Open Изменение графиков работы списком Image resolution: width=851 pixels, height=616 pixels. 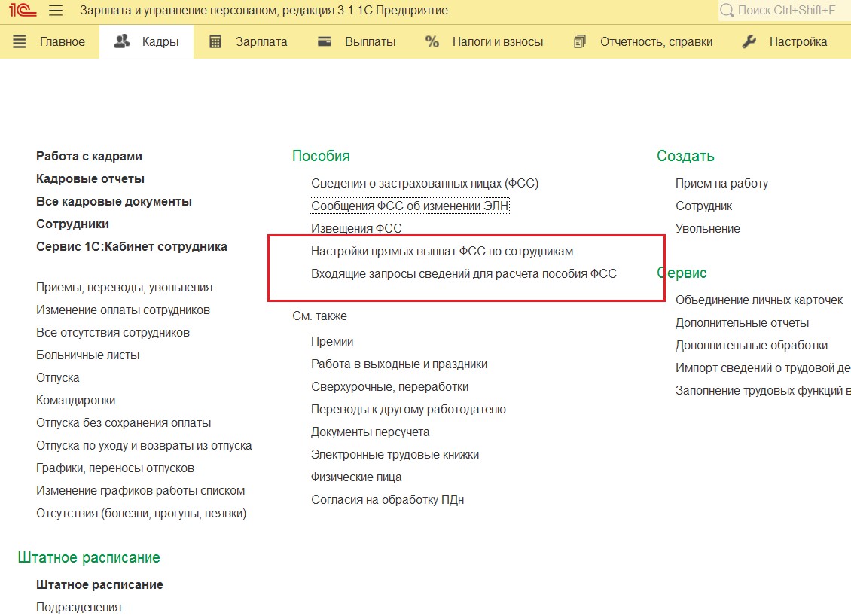coord(141,491)
